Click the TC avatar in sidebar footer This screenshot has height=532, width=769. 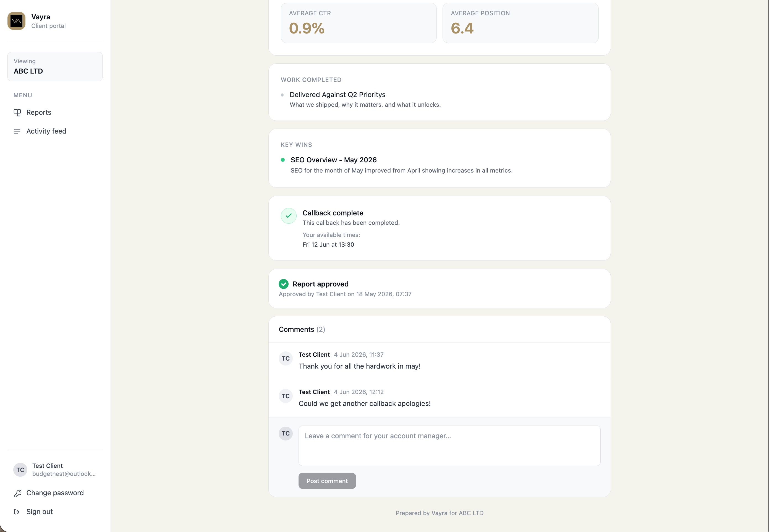tap(20, 470)
